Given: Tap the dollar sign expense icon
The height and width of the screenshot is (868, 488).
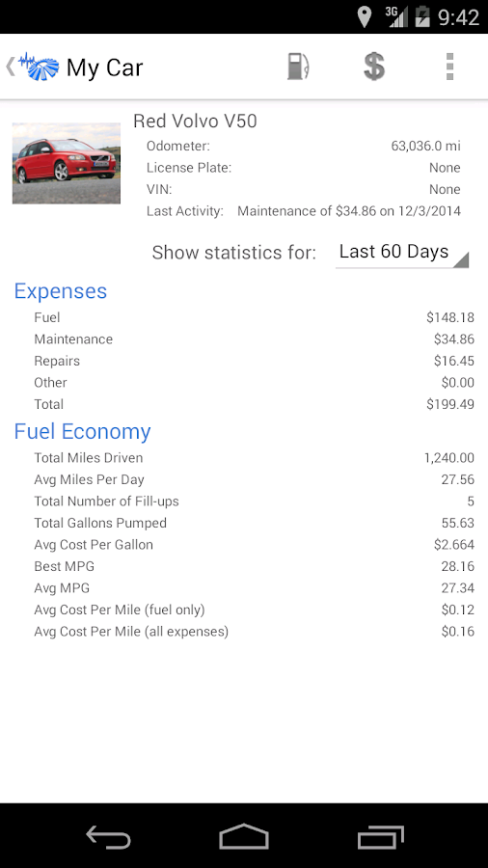Looking at the screenshot, I should [374, 67].
